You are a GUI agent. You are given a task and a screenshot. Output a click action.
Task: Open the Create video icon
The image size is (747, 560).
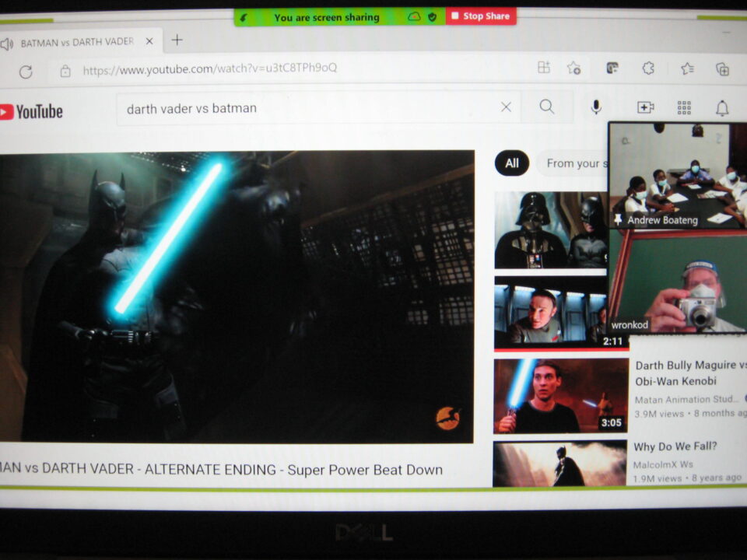click(x=645, y=107)
